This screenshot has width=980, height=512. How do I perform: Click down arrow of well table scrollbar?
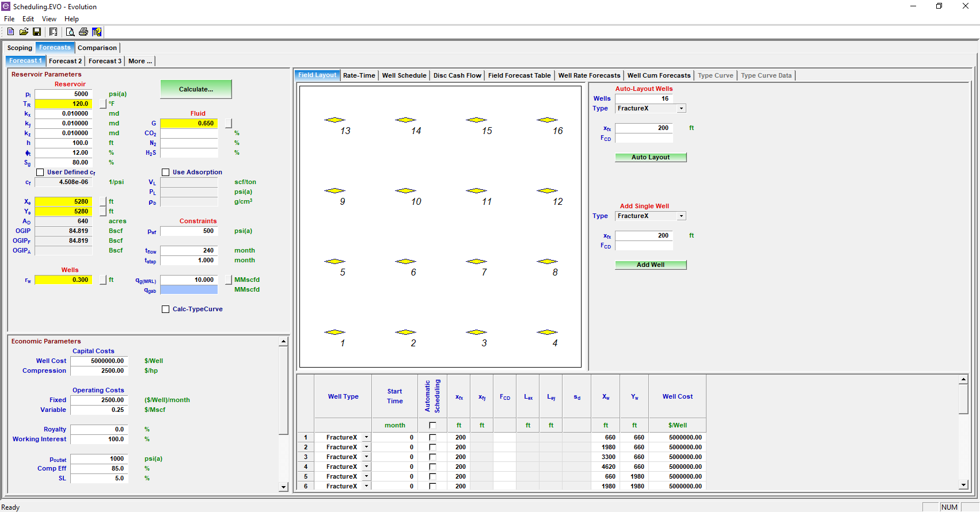964,485
